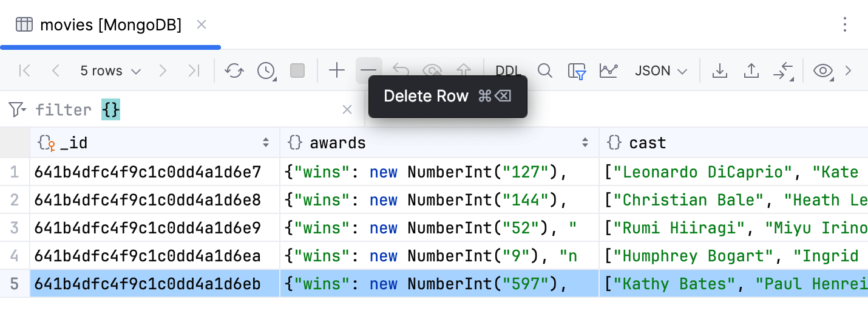Jump to last page of rows
Image resolution: width=868 pixels, height=310 pixels.
point(194,71)
